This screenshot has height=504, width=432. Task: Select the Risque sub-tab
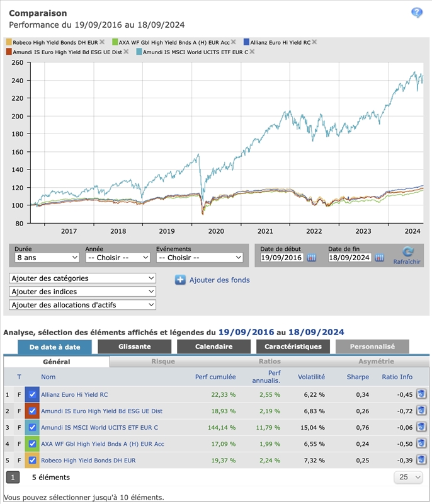tap(163, 362)
